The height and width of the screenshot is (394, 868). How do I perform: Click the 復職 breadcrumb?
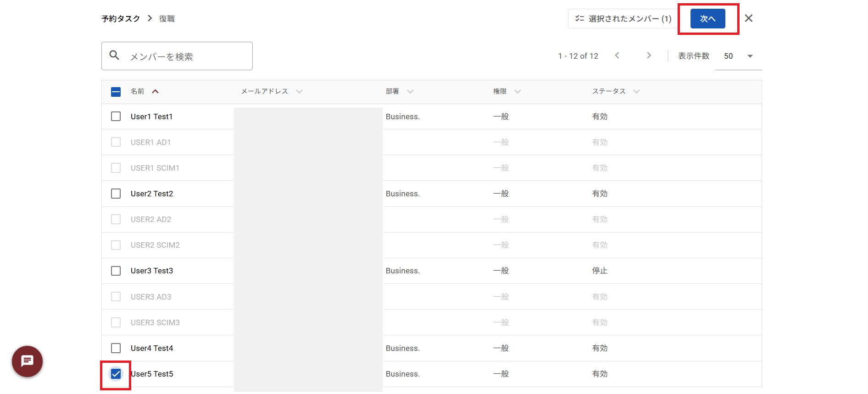[x=167, y=19]
